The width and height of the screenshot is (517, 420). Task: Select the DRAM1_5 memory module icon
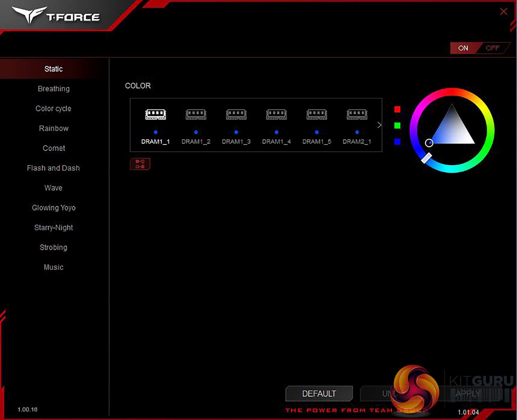[x=317, y=114]
